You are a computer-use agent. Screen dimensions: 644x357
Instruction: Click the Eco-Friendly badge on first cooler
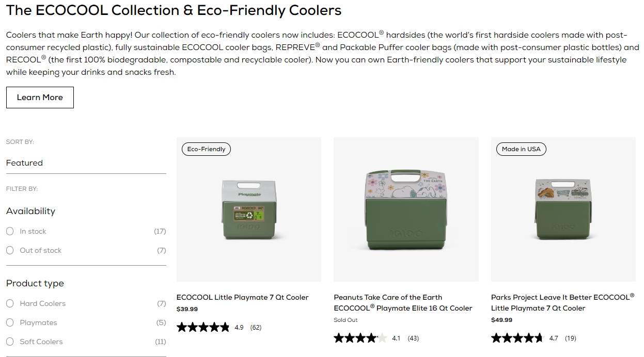pyautogui.click(x=207, y=149)
